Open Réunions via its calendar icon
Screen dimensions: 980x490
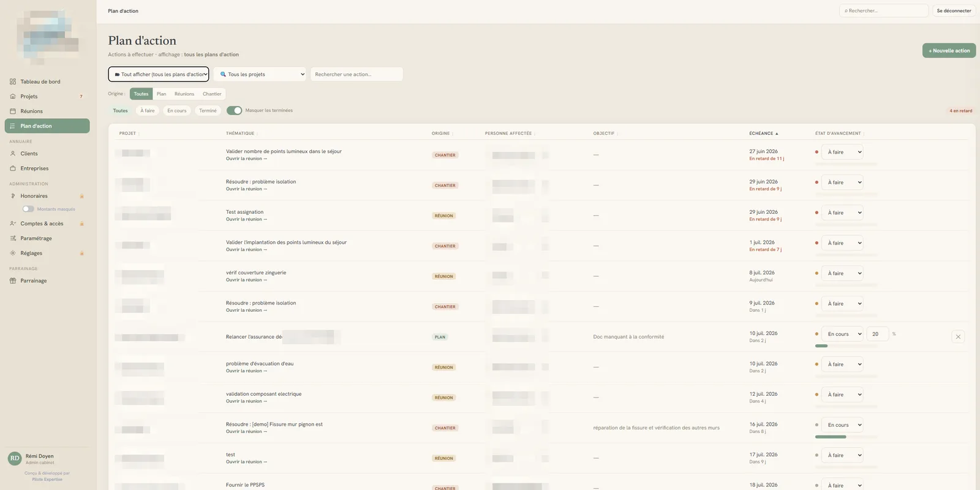pyautogui.click(x=13, y=111)
